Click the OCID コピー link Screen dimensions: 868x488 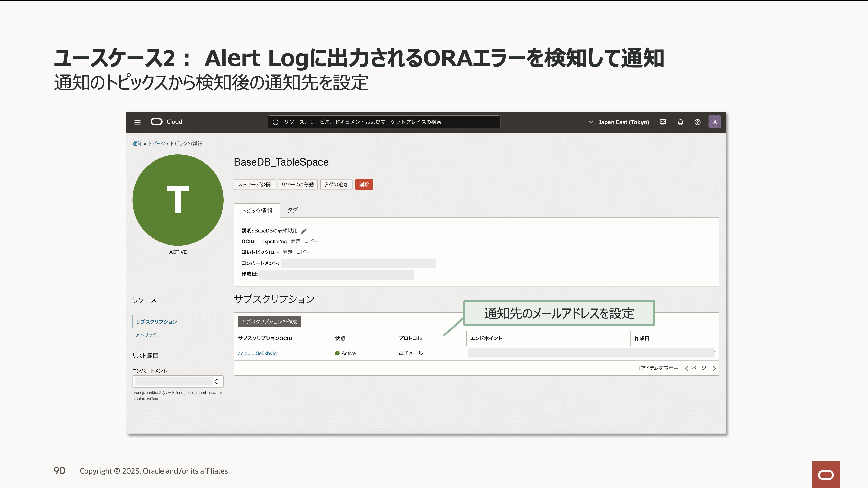[311, 241]
